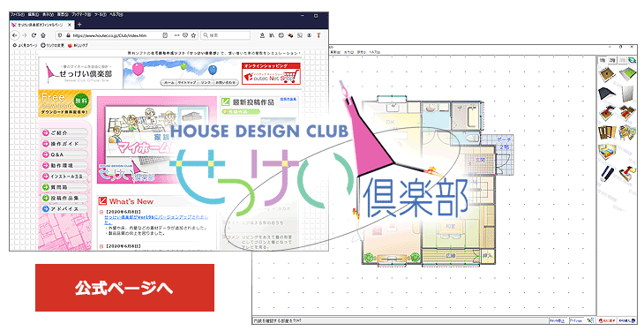
Task: Click the 操作ガイド sidebar button
Action: (65, 144)
